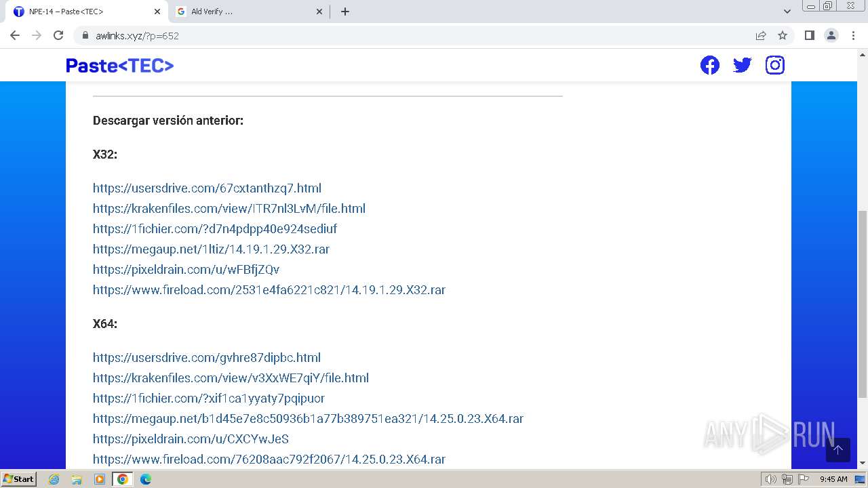Open pixeldrain CXCYwJeS link

191,439
